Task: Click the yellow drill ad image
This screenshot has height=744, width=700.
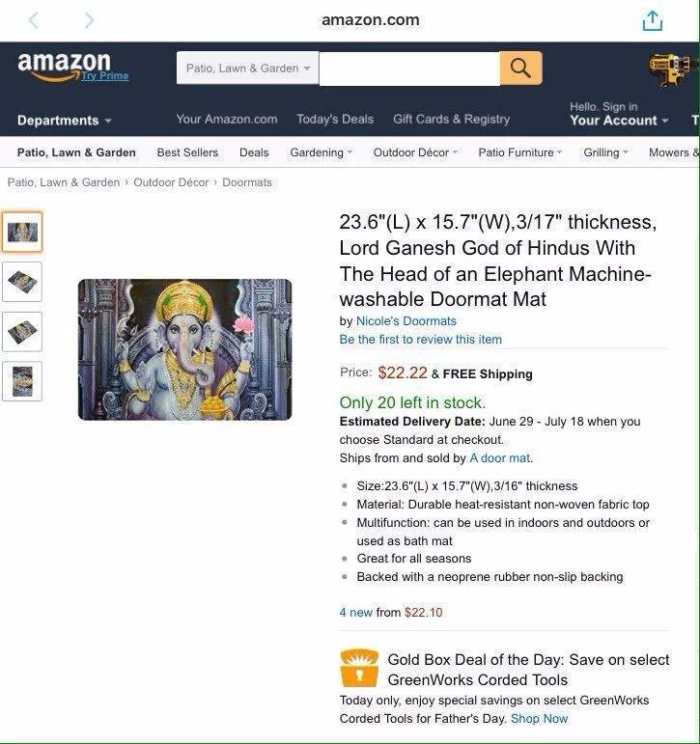Action: pyautogui.click(x=673, y=70)
